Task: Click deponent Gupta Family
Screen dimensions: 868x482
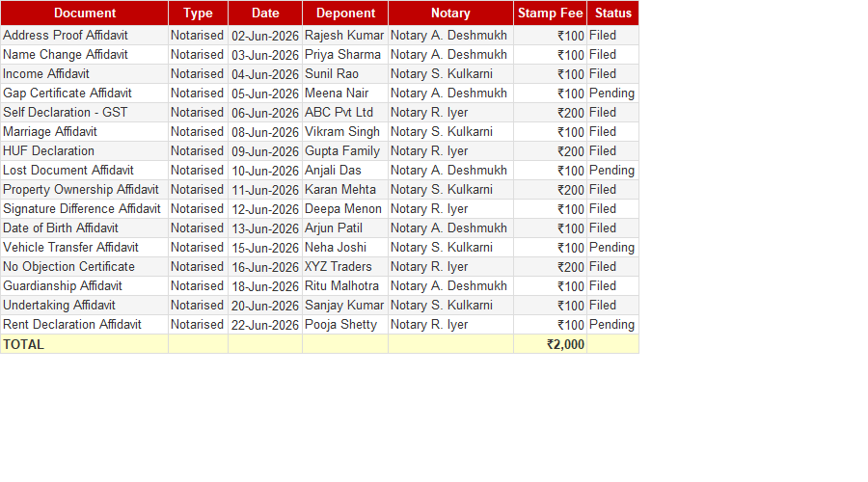Action: coord(345,151)
